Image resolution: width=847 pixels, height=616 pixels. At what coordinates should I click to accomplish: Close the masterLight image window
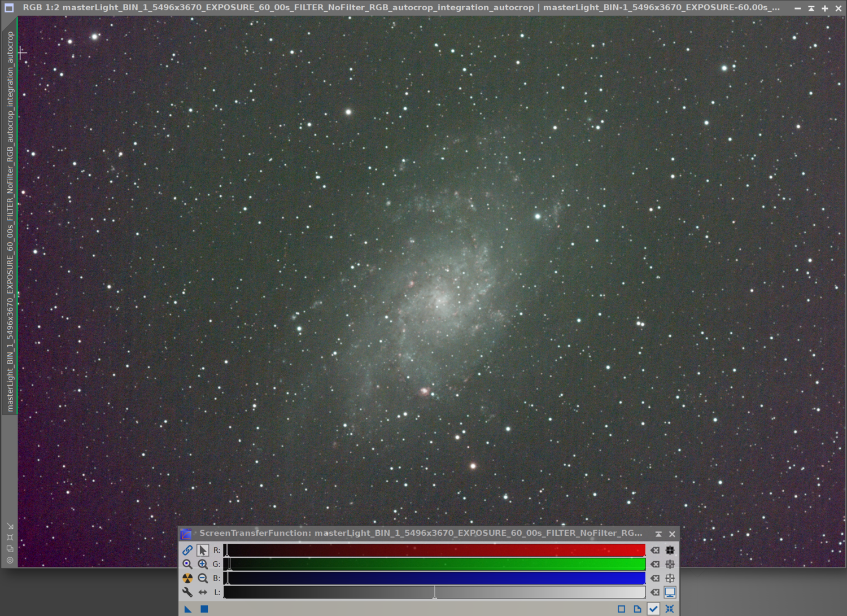point(839,8)
